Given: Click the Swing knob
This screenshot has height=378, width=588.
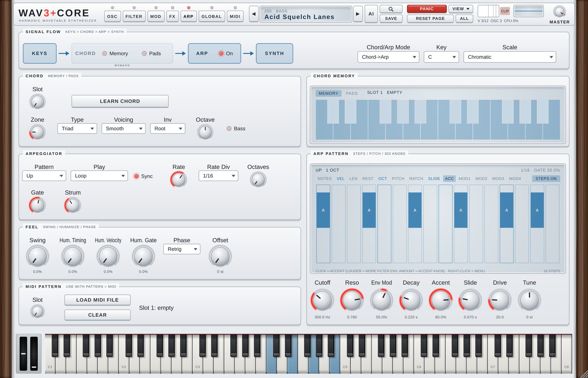Looking at the screenshot, I should click(37, 256).
